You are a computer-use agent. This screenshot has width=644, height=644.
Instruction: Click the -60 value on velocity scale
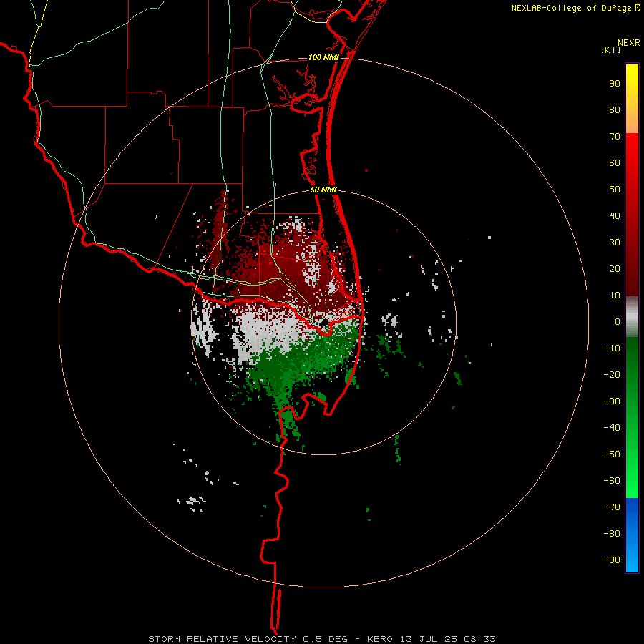tap(612, 481)
